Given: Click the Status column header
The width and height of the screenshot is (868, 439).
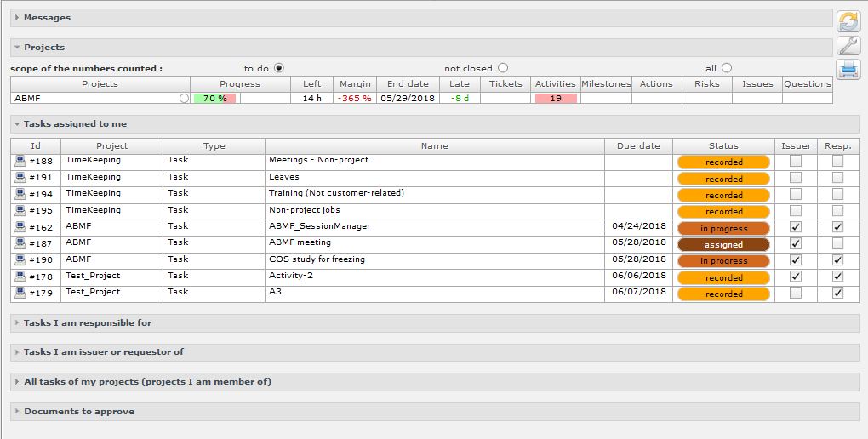Looking at the screenshot, I should coord(723,146).
